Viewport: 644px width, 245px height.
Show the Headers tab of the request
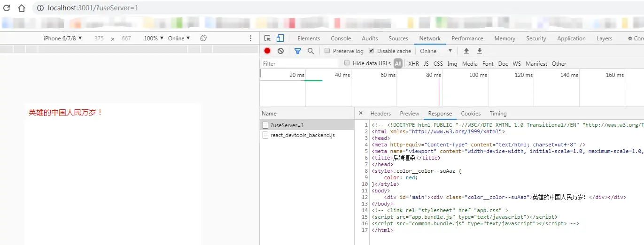tap(380, 113)
